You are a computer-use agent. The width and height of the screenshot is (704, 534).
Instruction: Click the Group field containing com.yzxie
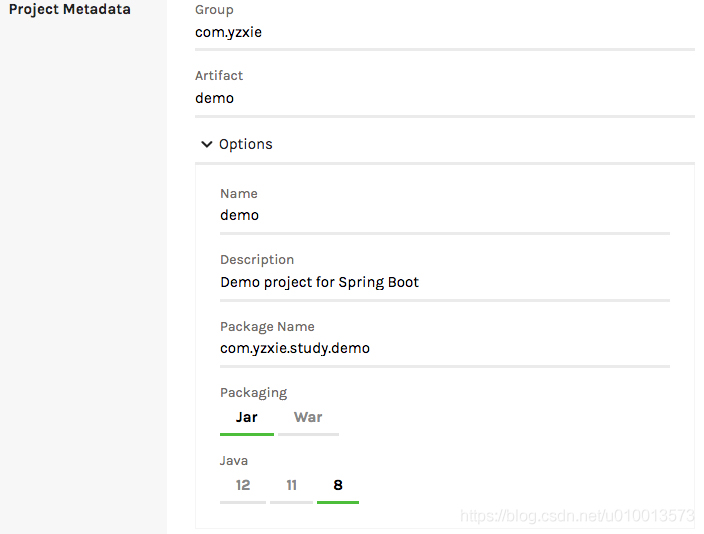(x=444, y=32)
